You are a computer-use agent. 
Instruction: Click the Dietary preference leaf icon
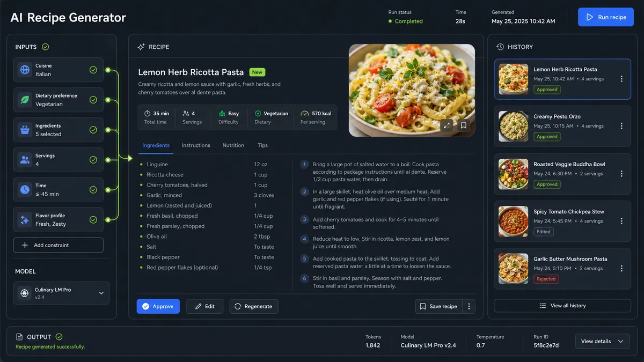click(25, 100)
